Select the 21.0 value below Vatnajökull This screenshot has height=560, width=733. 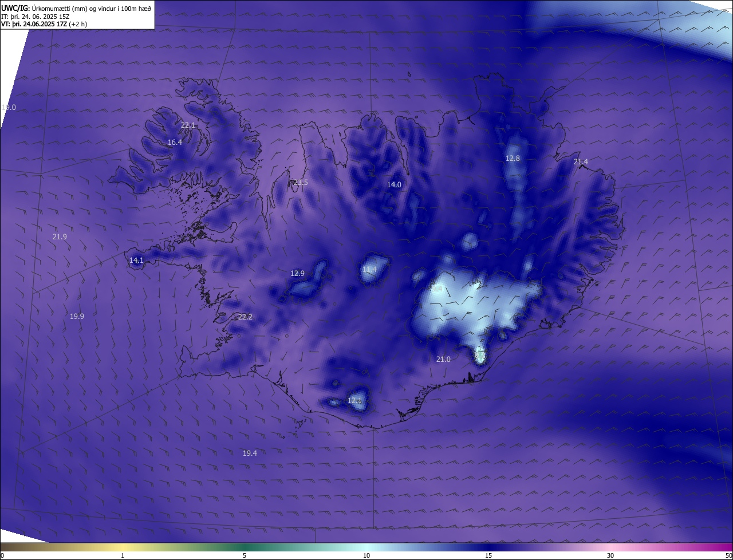click(443, 359)
